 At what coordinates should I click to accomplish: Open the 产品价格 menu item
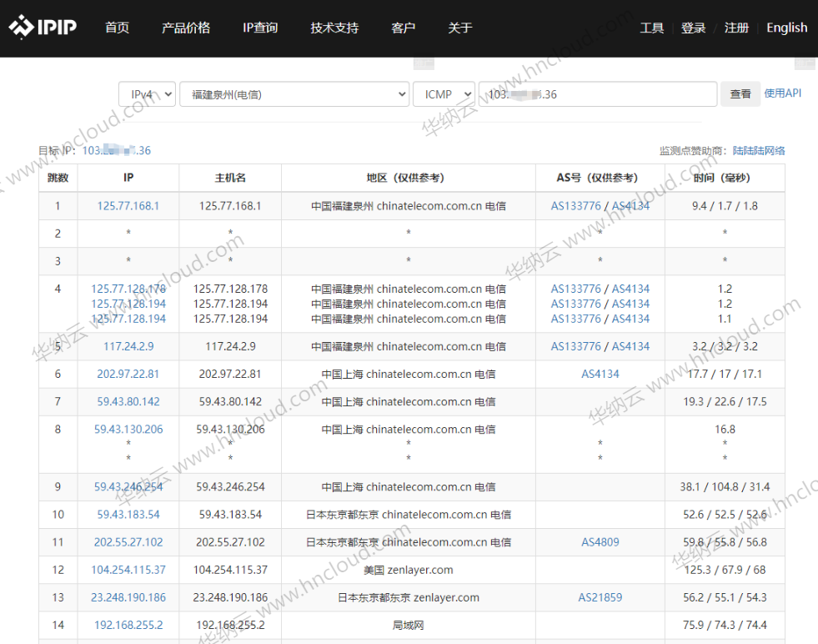(186, 28)
